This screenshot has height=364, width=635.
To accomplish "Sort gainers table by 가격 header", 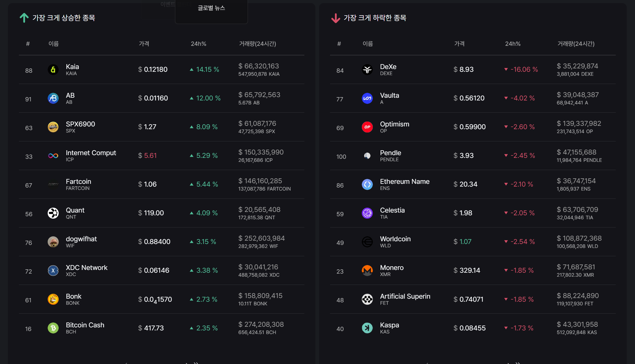I will pyautogui.click(x=144, y=44).
